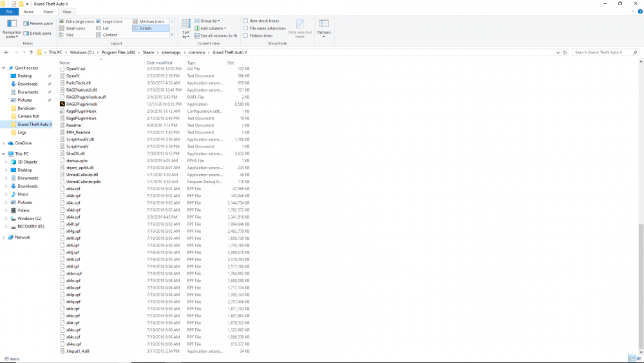This screenshot has height=363, width=644.
Task: Open the Add columns dropdown
Action: [x=210, y=28]
